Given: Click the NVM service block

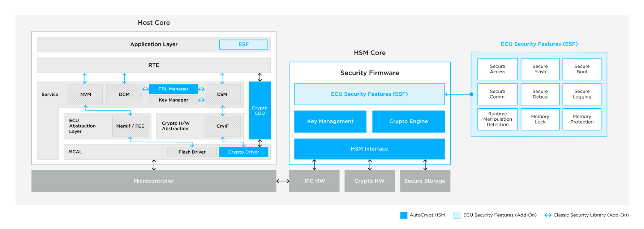Looking at the screenshot, I should [85, 95].
